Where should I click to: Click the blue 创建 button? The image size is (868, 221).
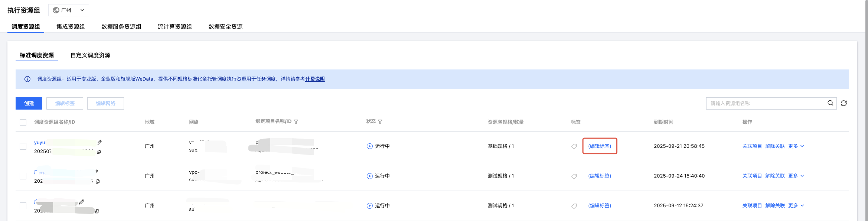(x=29, y=103)
